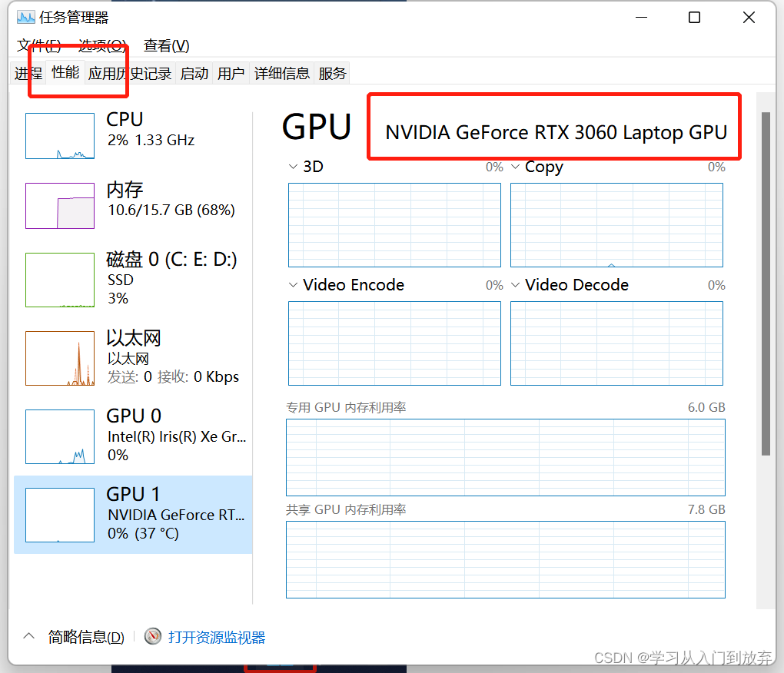Open the 查看(V) menu
This screenshot has width=784, height=673.
click(x=167, y=46)
